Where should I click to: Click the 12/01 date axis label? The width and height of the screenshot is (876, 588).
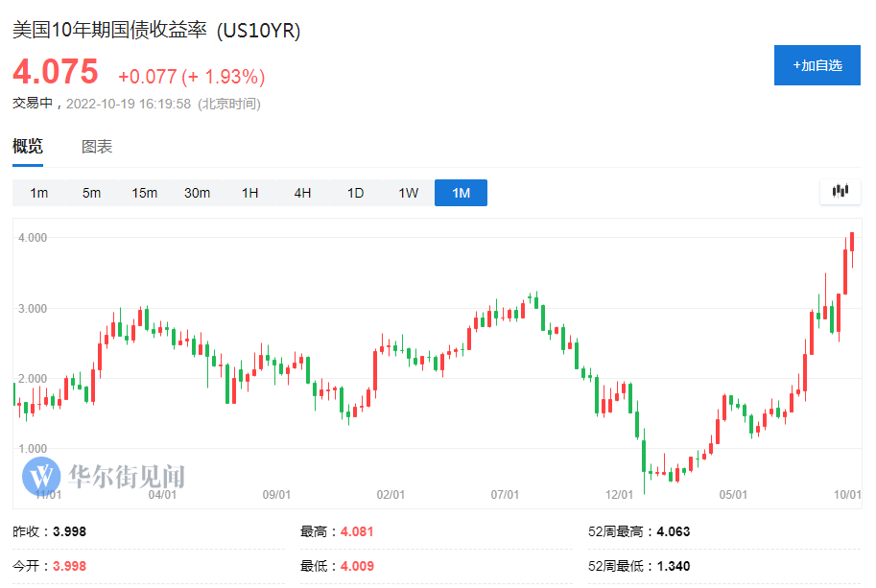(x=619, y=495)
